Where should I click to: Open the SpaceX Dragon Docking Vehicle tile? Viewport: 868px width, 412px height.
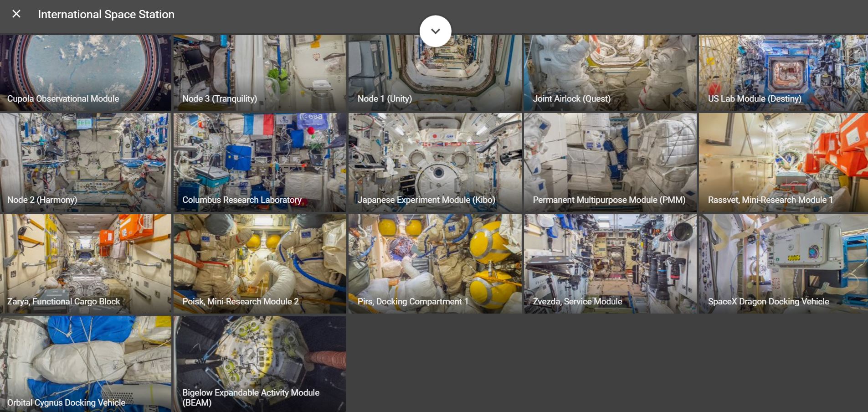tap(783, 263)
